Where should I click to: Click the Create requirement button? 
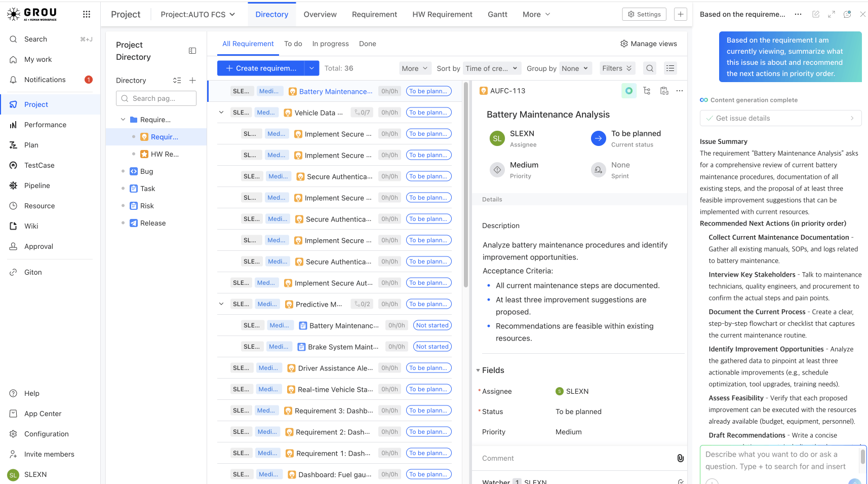click(x=261, y=68)
